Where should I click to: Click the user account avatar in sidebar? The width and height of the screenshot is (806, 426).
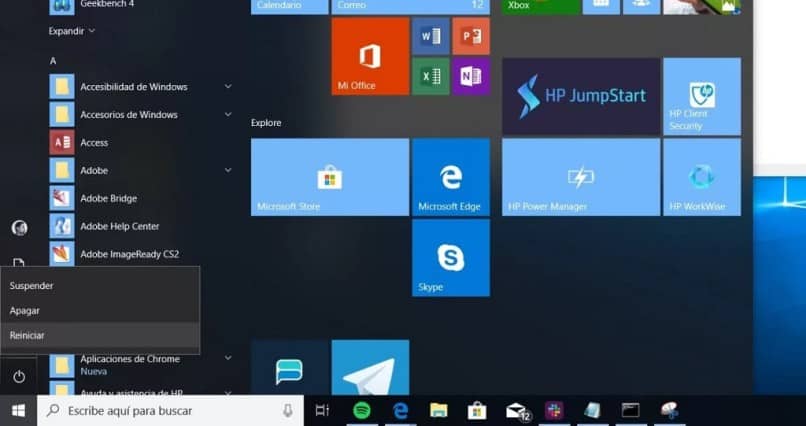pyautogui.click(x=19, y=228)
